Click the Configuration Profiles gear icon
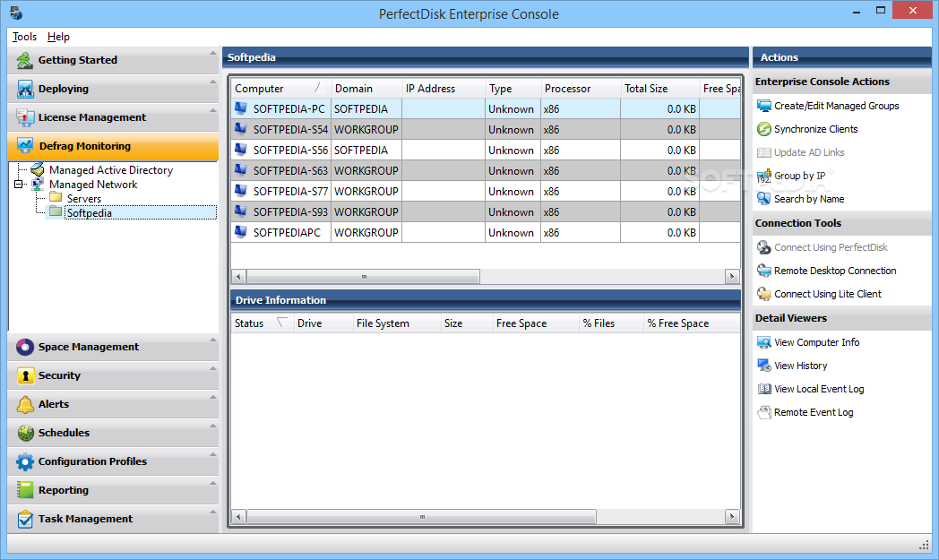The width and height of the screenshot is (939, 560). 24,461
